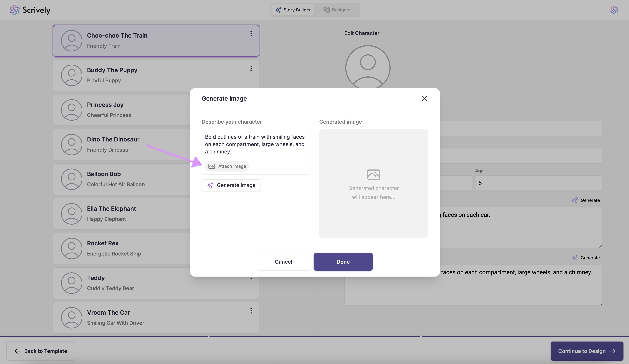This screenshot has height=364, width=629.
Task: Click the Scrively logo at top left
Action: (30, 10)
